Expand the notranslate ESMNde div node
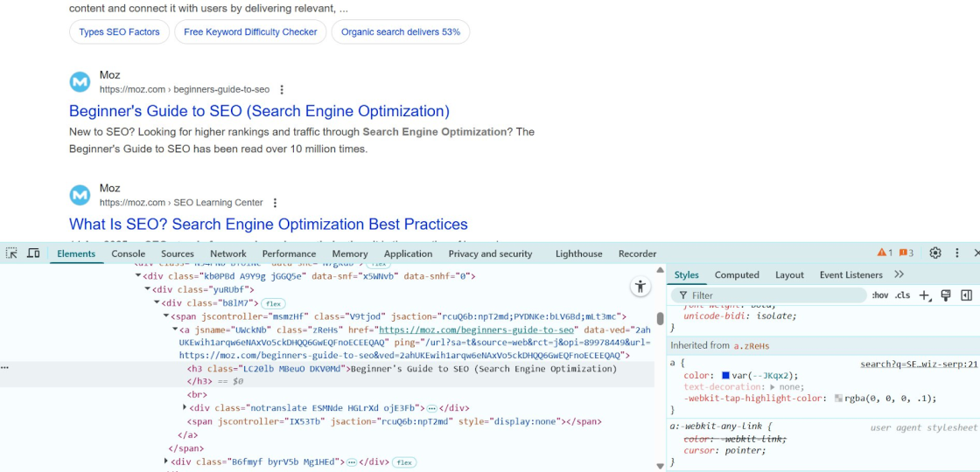Screen dimensions: 980x472 [185, 407]
